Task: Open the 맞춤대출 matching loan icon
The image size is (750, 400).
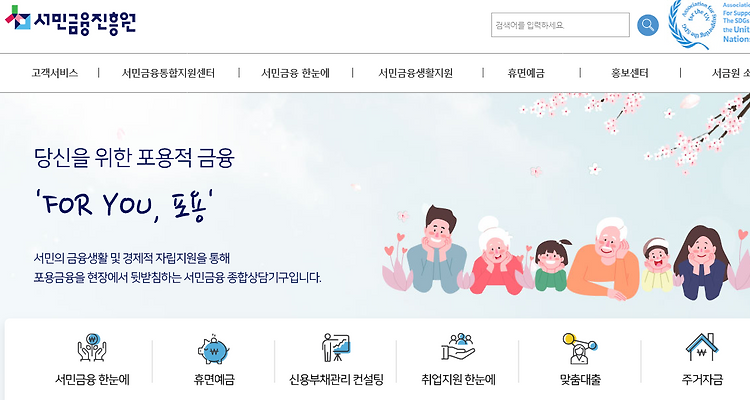Action: (x=580, y=348)
